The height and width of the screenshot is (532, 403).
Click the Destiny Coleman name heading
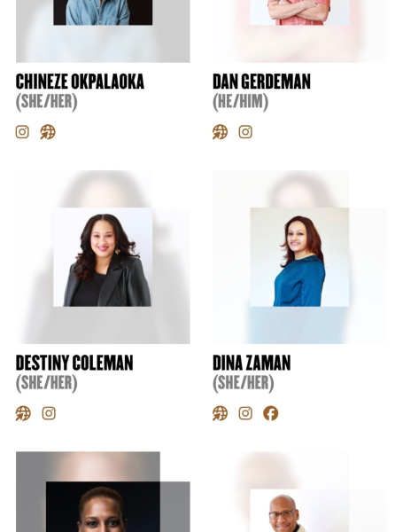[74, 363]
